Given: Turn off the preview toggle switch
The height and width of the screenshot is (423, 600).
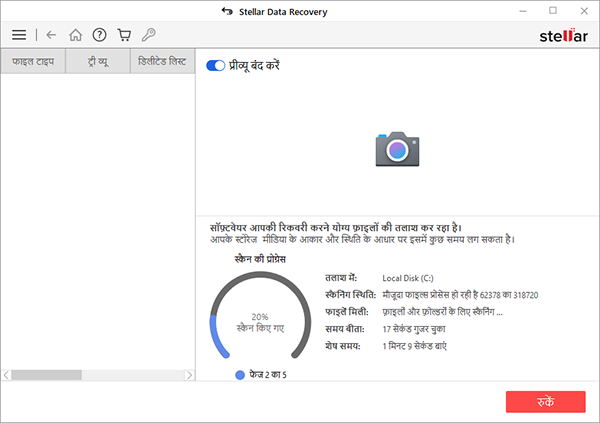Looking at the screenshot, I should (215, 65).
